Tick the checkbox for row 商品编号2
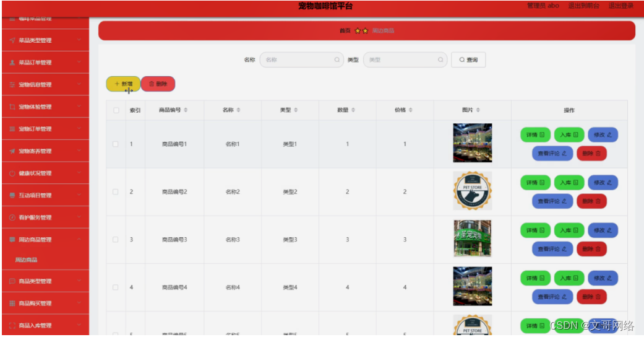 (x=116, y=192)
